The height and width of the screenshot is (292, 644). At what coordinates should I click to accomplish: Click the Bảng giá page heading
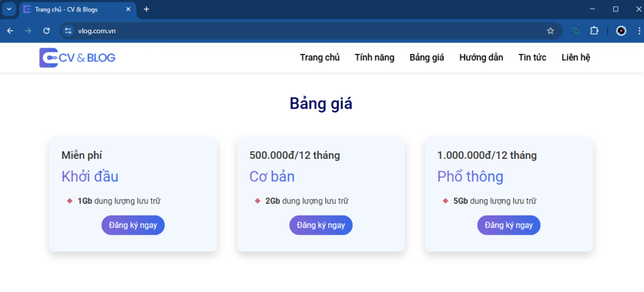321,104
